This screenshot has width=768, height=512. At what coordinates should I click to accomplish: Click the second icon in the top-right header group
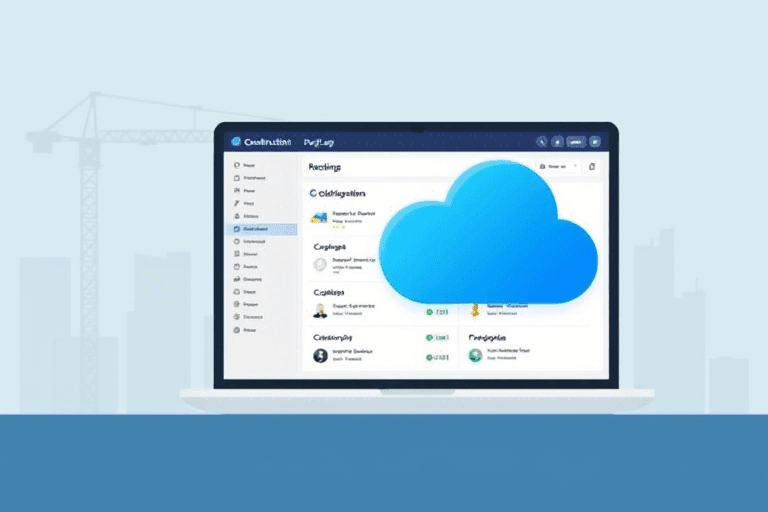point(558,142)
